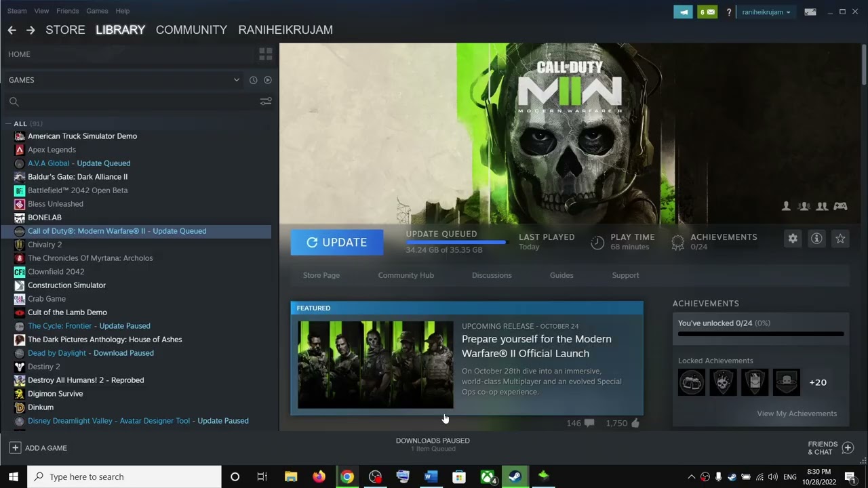Open Xbox app from the taskbar
This screenshot has height=488, width=868.
[x=488, y=476]
